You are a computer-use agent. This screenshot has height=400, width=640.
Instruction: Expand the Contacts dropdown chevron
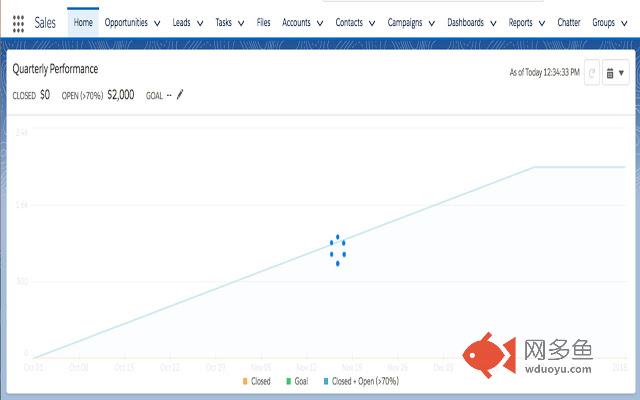(372, 24)
